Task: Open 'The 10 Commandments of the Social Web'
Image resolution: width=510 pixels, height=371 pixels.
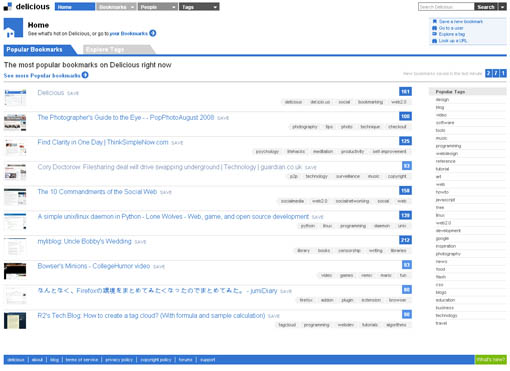Action: point(97,192)
